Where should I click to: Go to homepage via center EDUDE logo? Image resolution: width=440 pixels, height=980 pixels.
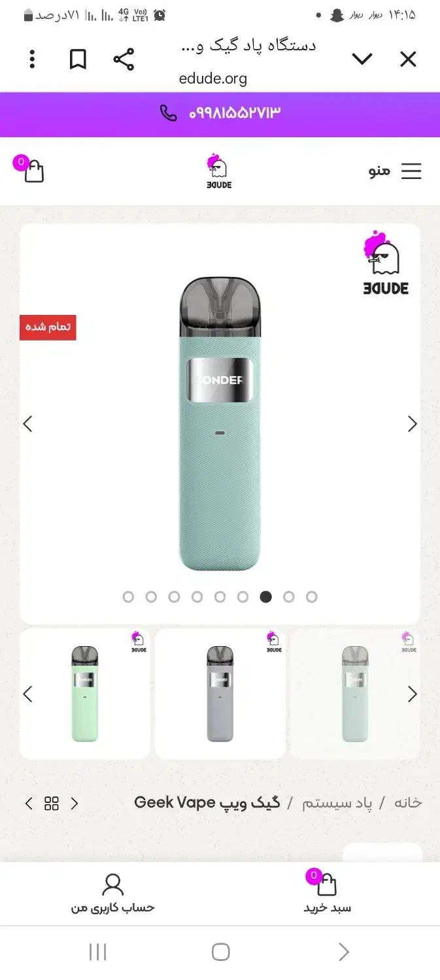pos(218,172)
